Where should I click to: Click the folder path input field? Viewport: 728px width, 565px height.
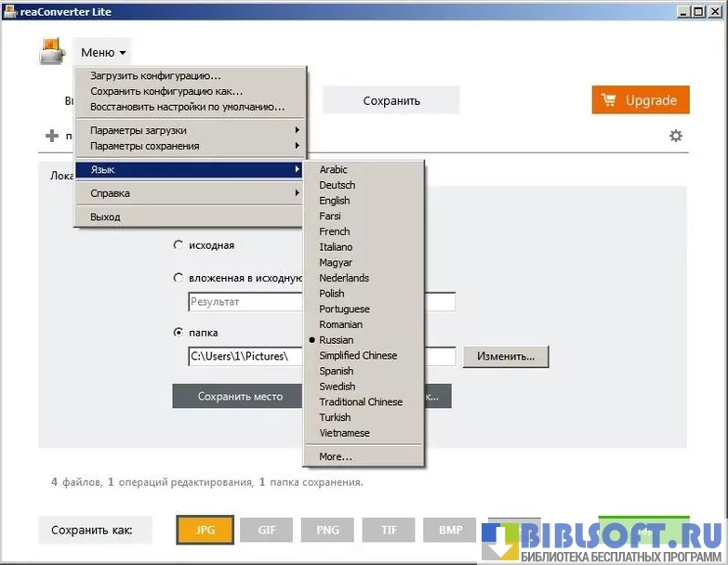(x=245, y=356)
